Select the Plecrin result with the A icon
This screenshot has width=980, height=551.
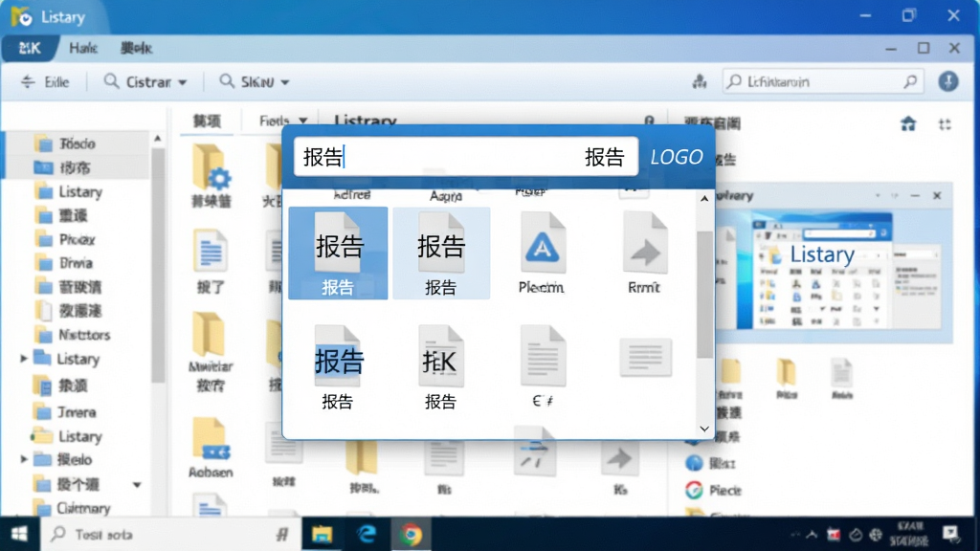coord(542,253)
